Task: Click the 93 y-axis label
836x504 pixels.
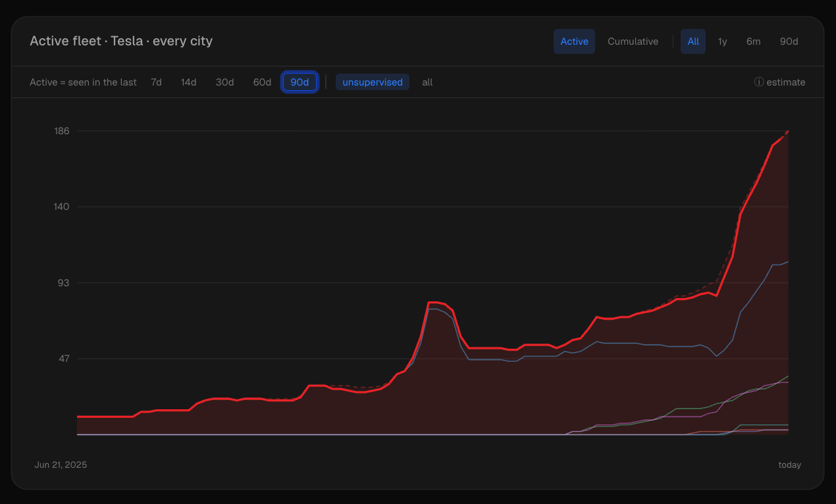Action: [64, 283]
